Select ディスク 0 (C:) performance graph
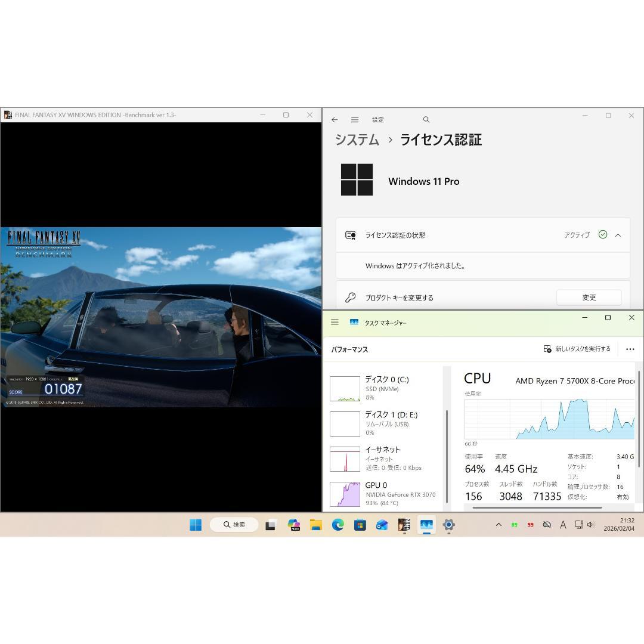The width and height of the screenshot is (644, 644). pyautogui.click(x=345, y=389)
